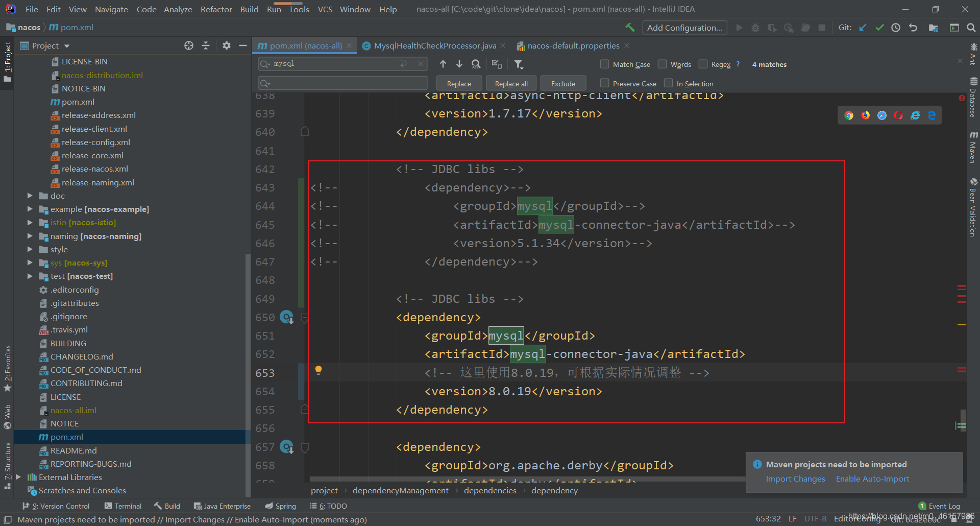Expand the istio [nacos-istio] module
This screenshot has width=980, height=526.
30,223
